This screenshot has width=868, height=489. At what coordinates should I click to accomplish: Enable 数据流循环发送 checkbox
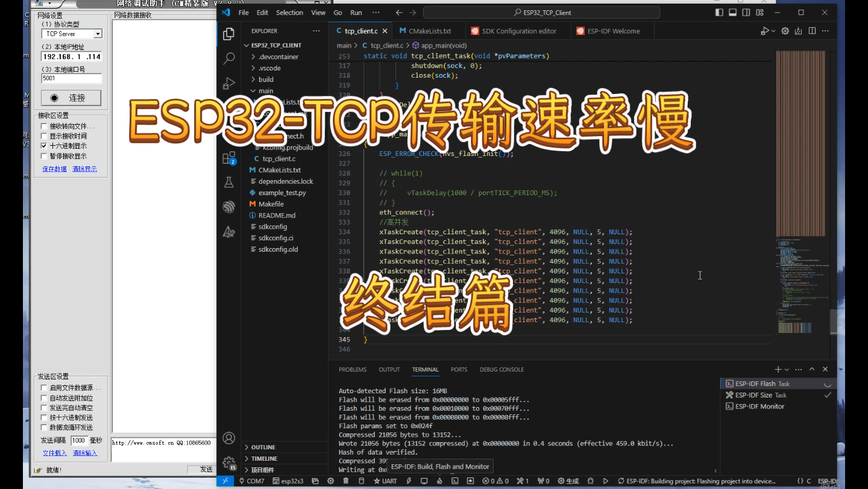[43, 427]
